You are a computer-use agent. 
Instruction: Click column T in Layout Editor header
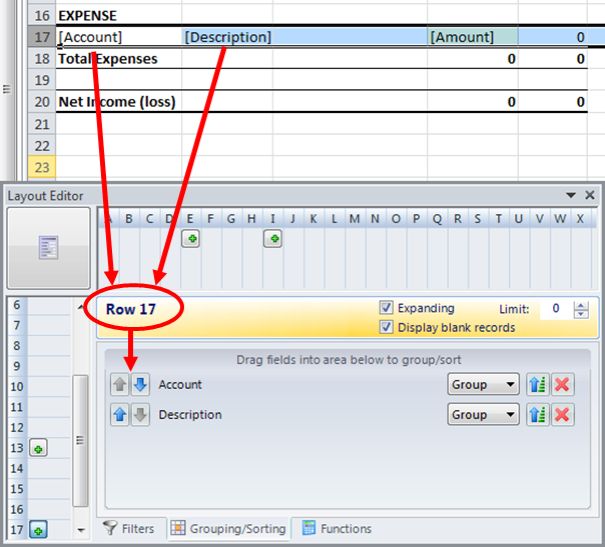tap(499, 219)
